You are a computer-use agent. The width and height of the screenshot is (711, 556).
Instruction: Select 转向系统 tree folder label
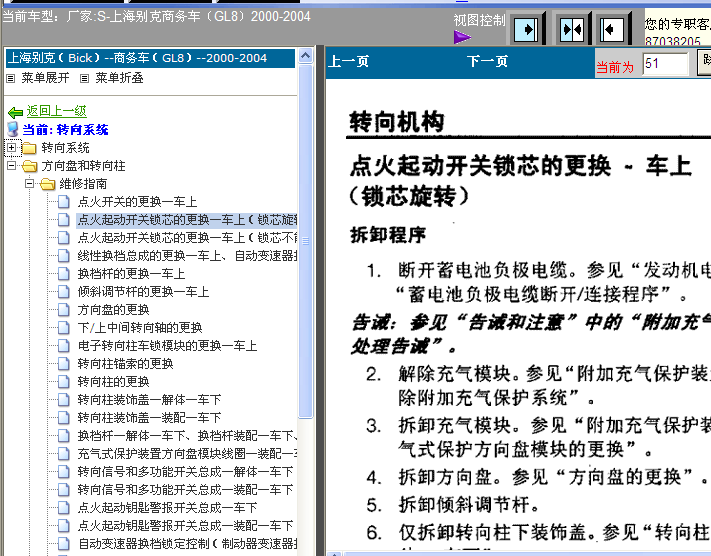pos(65,148)
